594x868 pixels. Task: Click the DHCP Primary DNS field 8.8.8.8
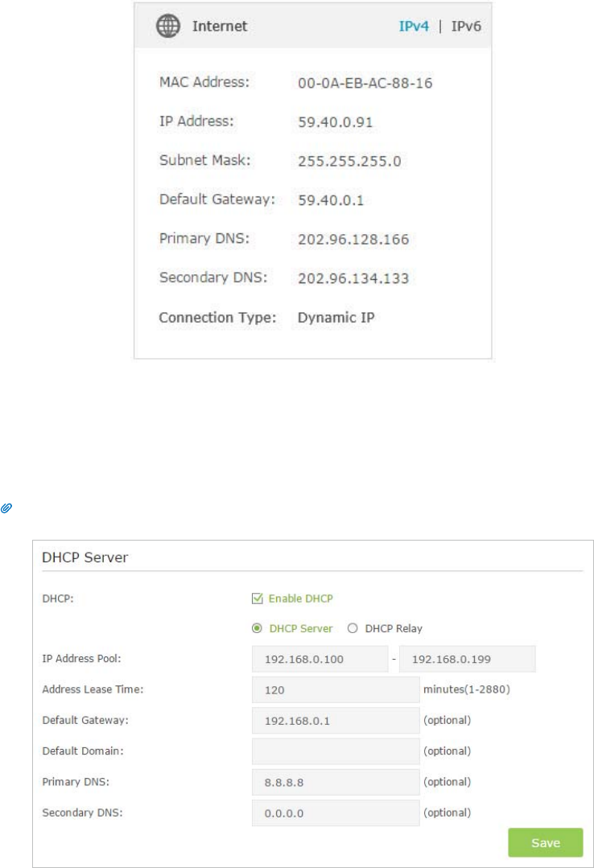tap(336, 782)
